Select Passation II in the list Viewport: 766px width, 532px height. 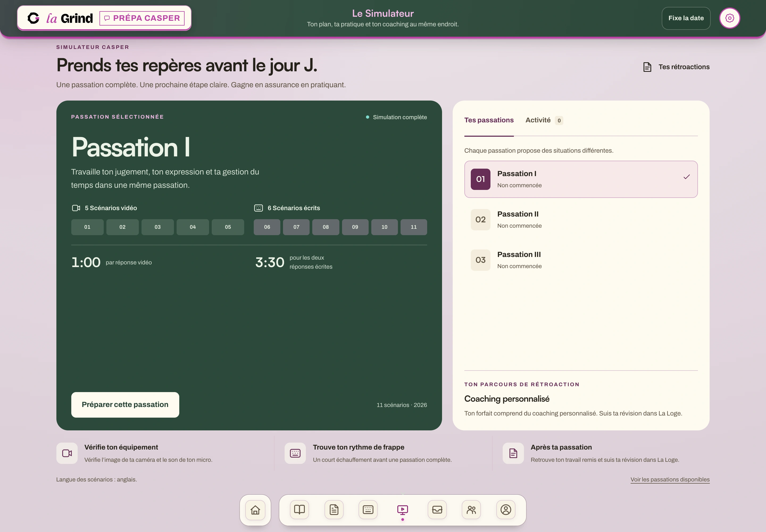[581, 220]
